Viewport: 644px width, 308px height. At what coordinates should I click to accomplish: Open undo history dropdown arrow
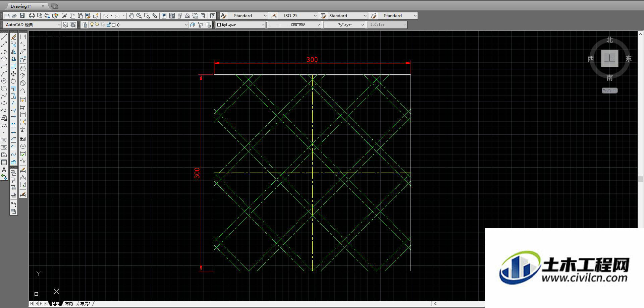(x=111, y=16)
